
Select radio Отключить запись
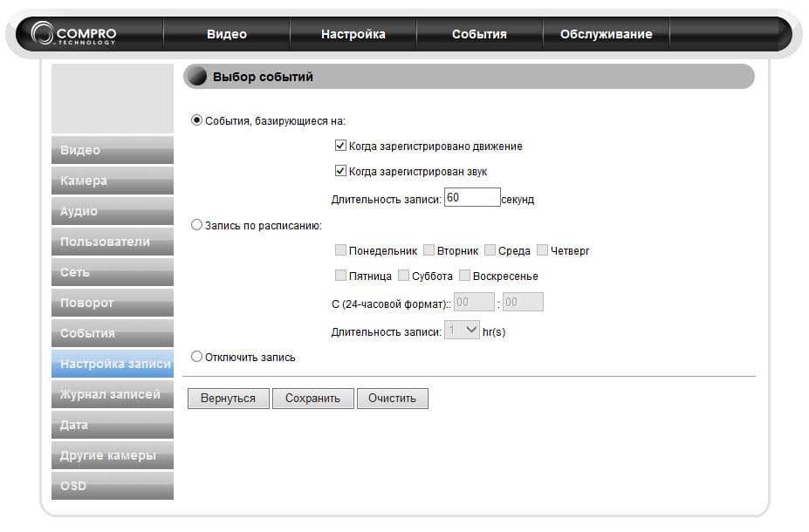[x=196, y=357]
